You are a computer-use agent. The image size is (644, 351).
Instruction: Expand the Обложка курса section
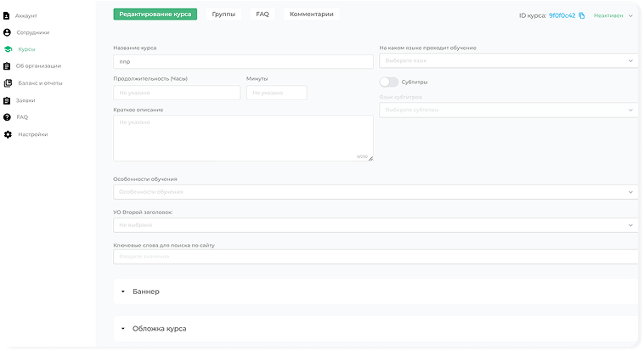[123, 328]
